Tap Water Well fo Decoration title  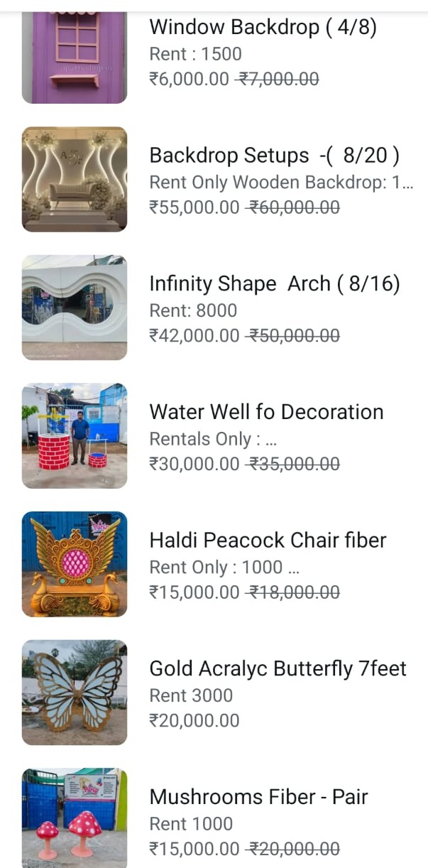point(266,412)
